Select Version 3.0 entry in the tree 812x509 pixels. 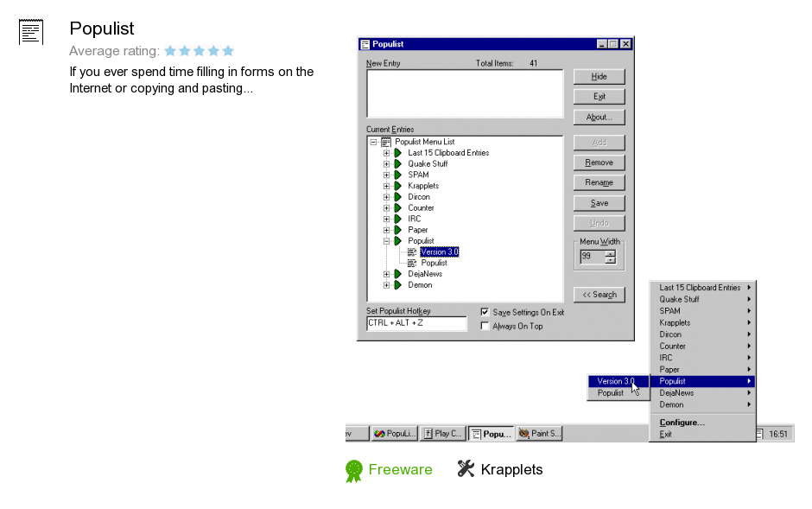(x=440, y=252)
